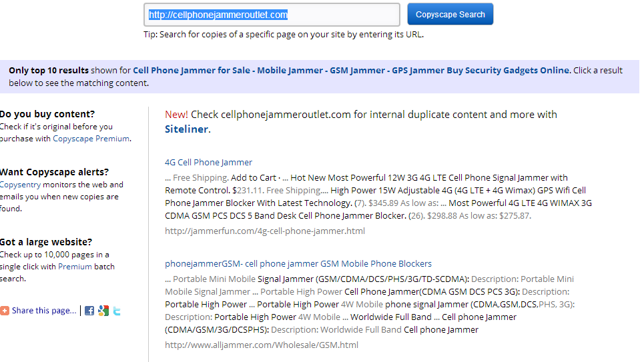Share the page on Facebook
This screenshot has height=362, width=644.
tap(89, 311)
